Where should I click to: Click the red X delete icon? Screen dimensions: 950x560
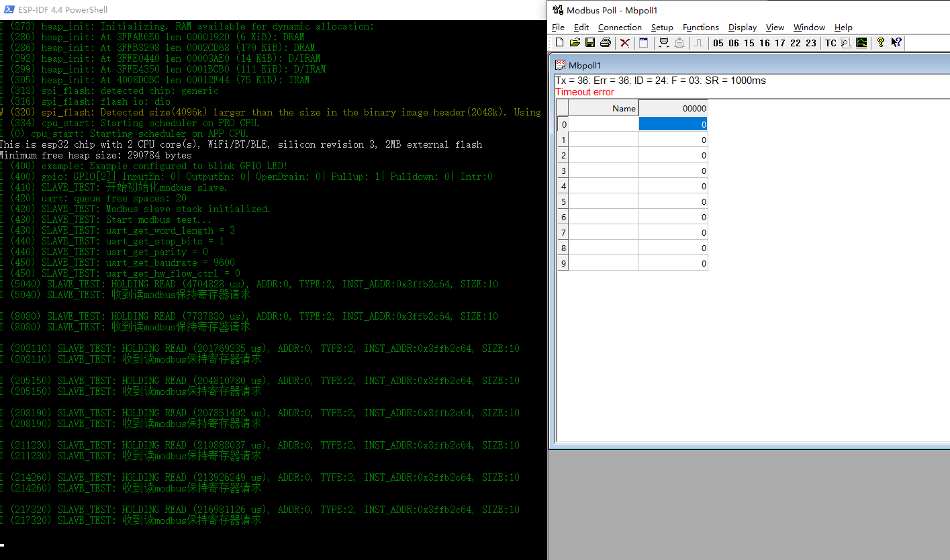click(x=625, y=43)
